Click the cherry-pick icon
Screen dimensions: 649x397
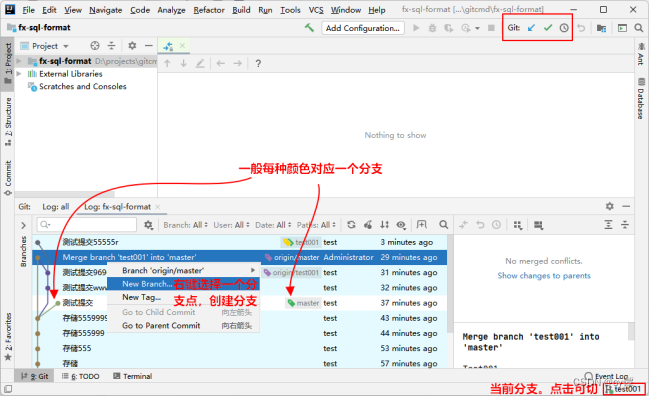coord(368,224)
